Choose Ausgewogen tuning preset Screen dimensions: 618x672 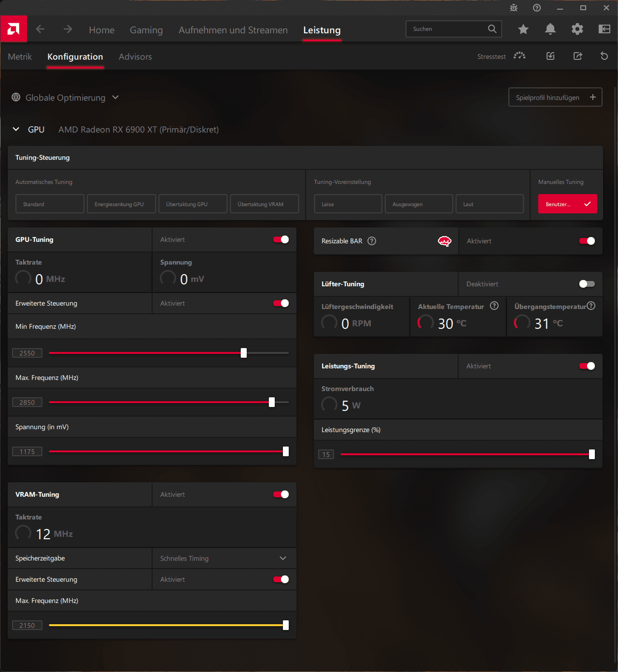[x=419, y=204]
